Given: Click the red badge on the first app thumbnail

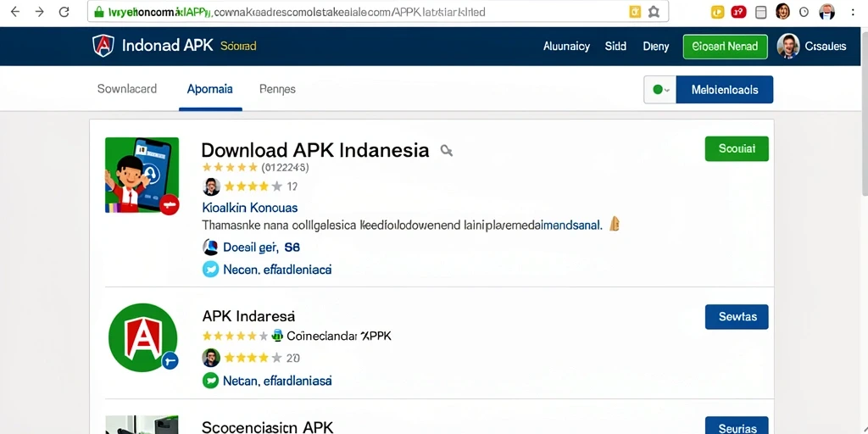Looking at the screenshot, I should click(x=170, y=205).
